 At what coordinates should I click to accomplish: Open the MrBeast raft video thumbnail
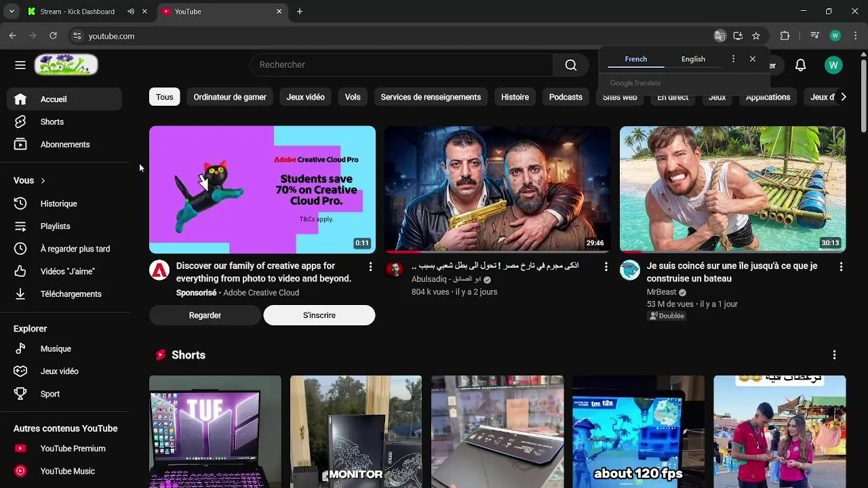(732, 189)
